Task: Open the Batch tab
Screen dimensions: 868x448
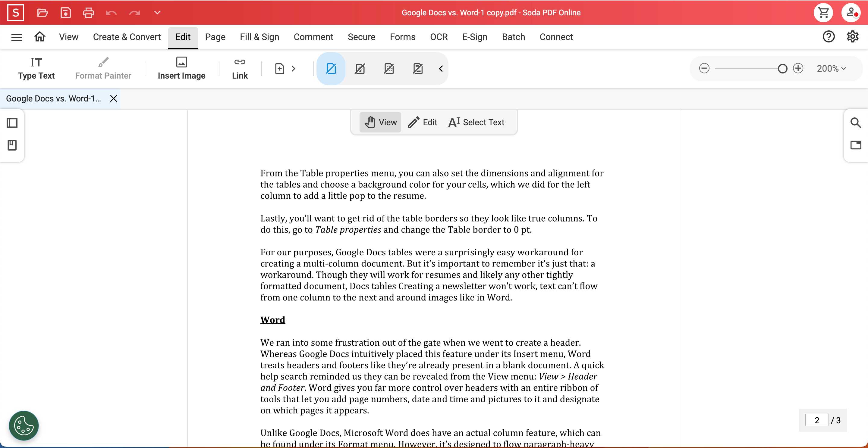Action: (513, 37)
